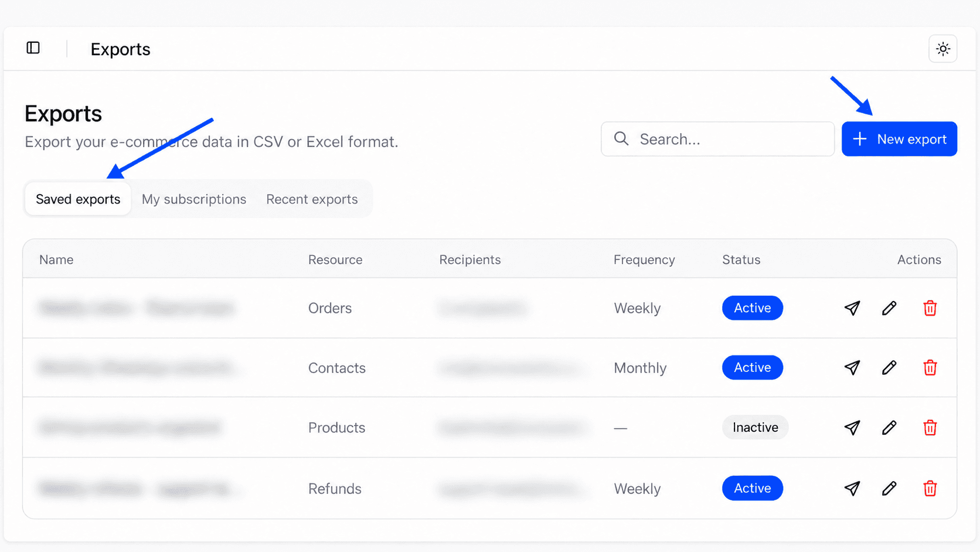The width and height of the screenshot is (980, 552).
Task: Delete the Products export
Action: [930, 428]
